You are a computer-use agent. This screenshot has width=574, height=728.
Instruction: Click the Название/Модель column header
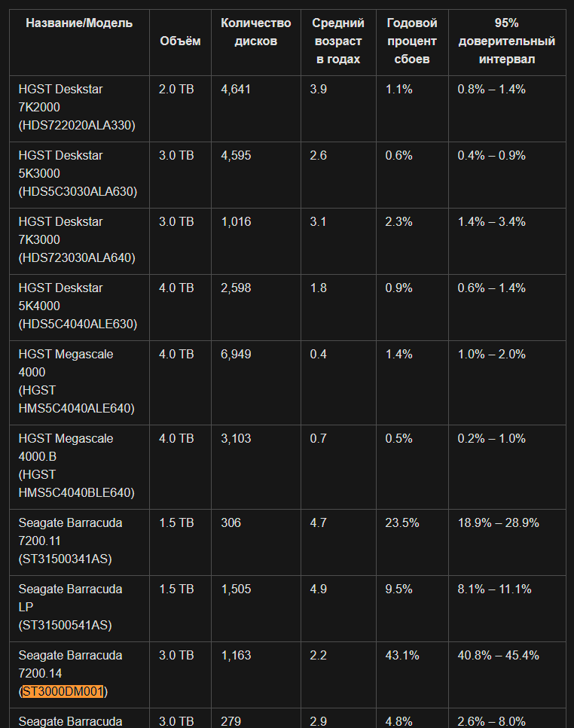(x=79, y=23)
